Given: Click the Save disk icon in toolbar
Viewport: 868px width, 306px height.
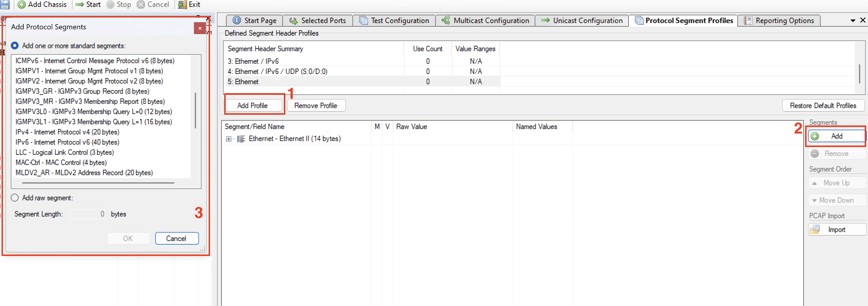Looking at the screenshot, I should pyautogui.click(x=5, y=4).
